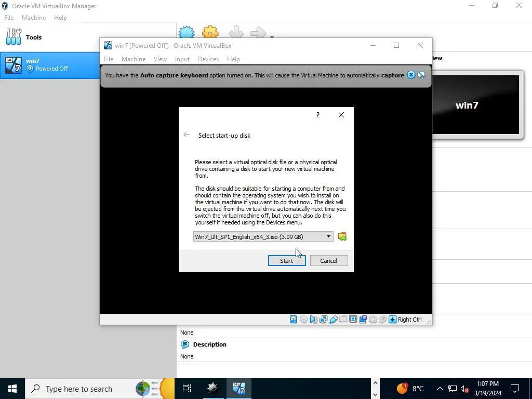Open the notification center icon
The height and width of the screenshot is (399, 532).
coord(515,389)
